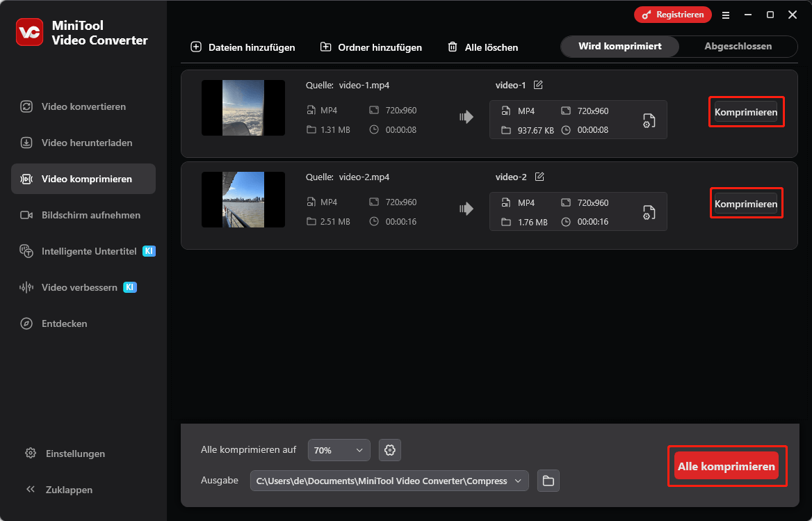Click the source duration 00:00:16 of video-2

(x=401, y=221)
